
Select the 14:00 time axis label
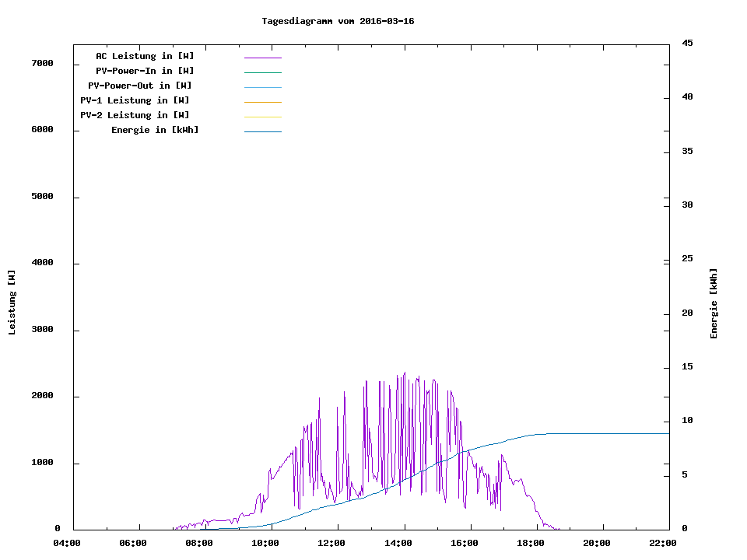click(399, 543)
